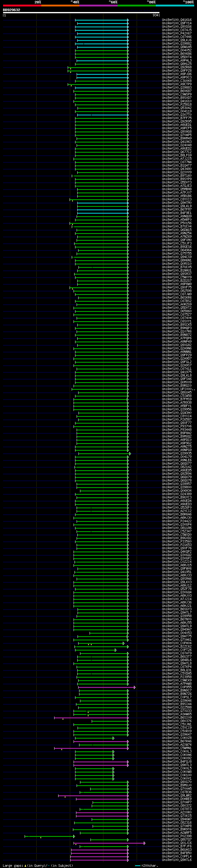Select label UniRef100_B7FJF6
The width and height of the screenshot is (197, 868).
click(176, 846)
